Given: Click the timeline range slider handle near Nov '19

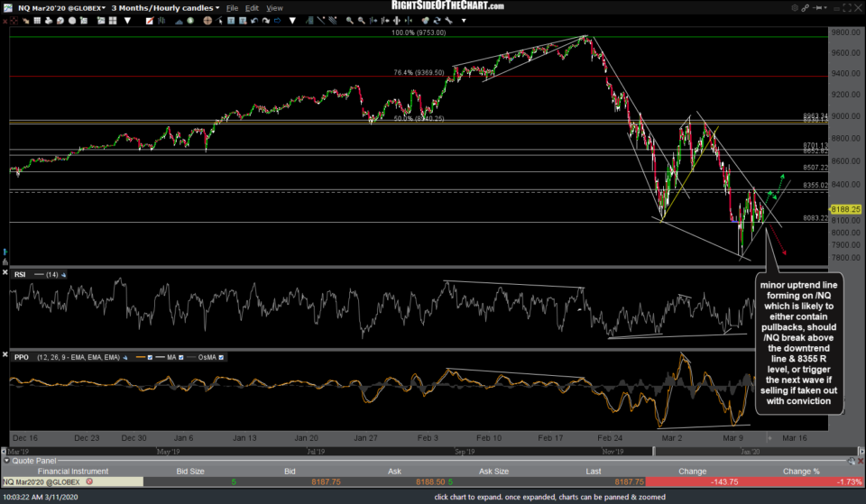Looking at the screenshot, I should 655,451.
